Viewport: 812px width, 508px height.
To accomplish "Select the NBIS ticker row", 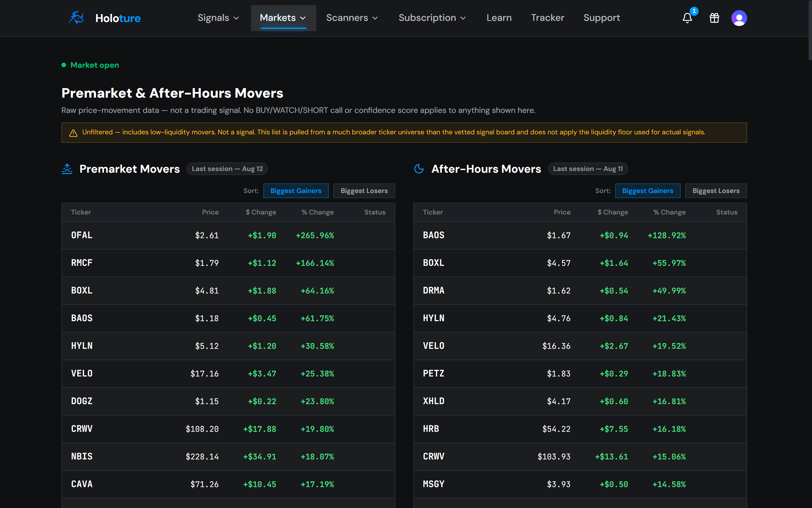I will [228, 457].
